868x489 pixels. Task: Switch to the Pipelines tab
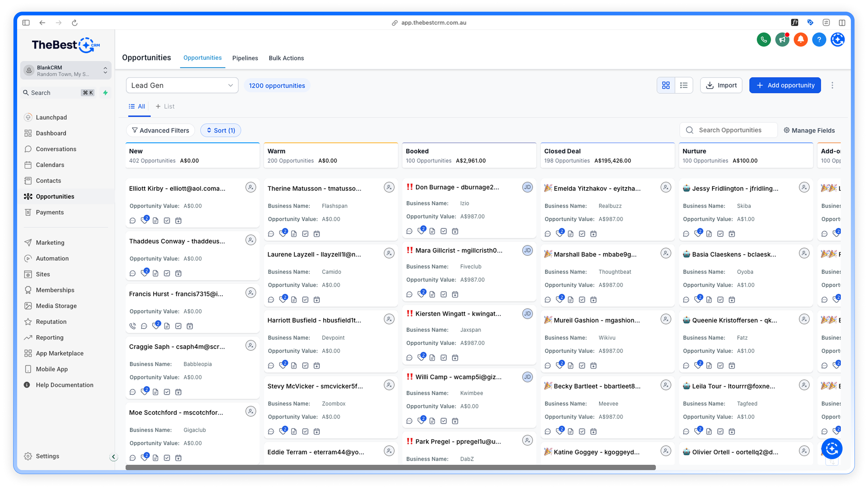click(x=245, y=58)
